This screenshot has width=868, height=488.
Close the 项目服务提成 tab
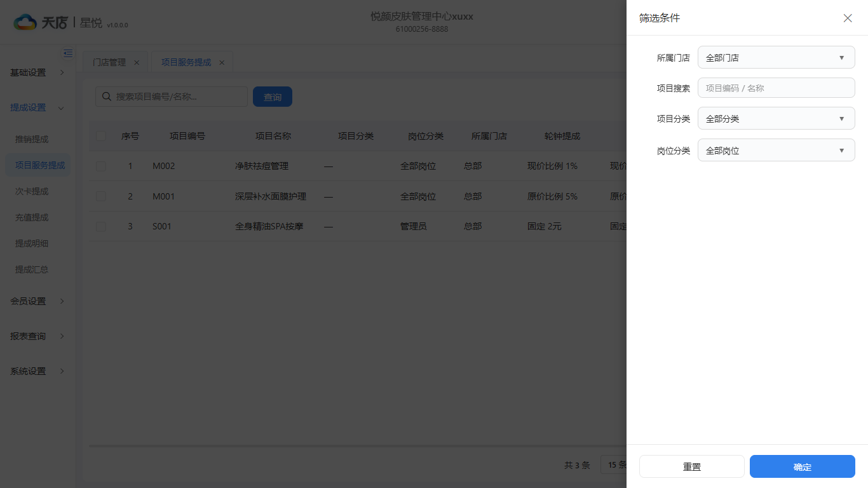coord(222,62)
